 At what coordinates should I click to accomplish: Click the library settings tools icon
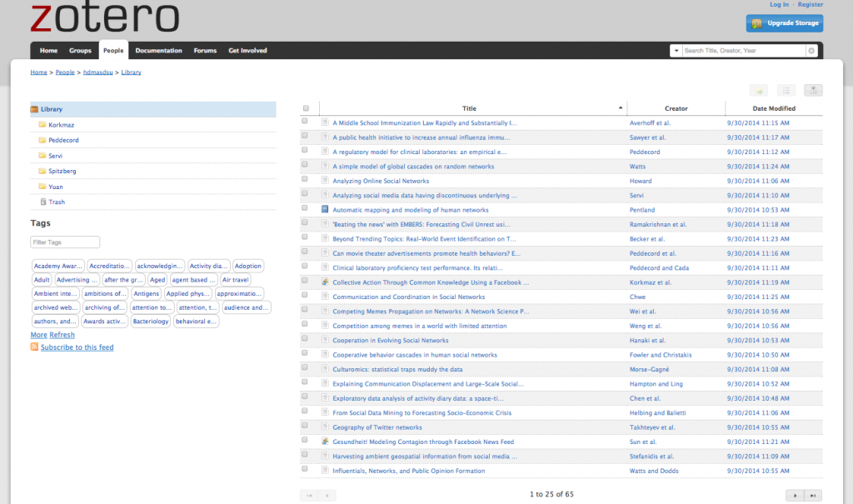click(x=813, y=90)
